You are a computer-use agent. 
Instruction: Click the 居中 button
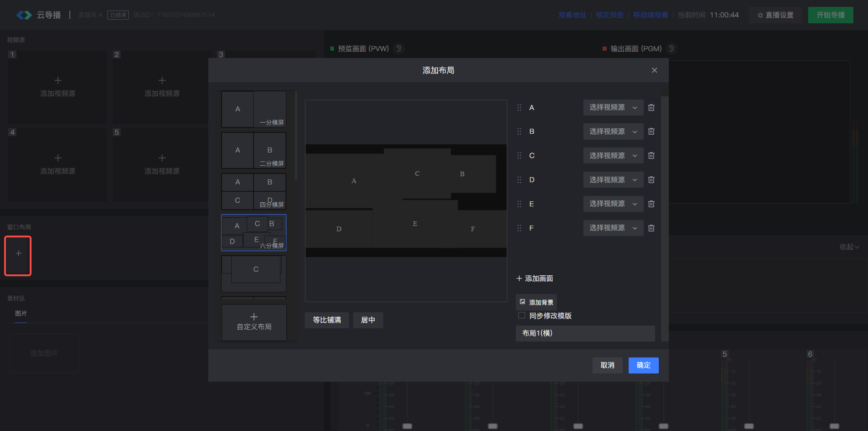click(x=368, y=320)
